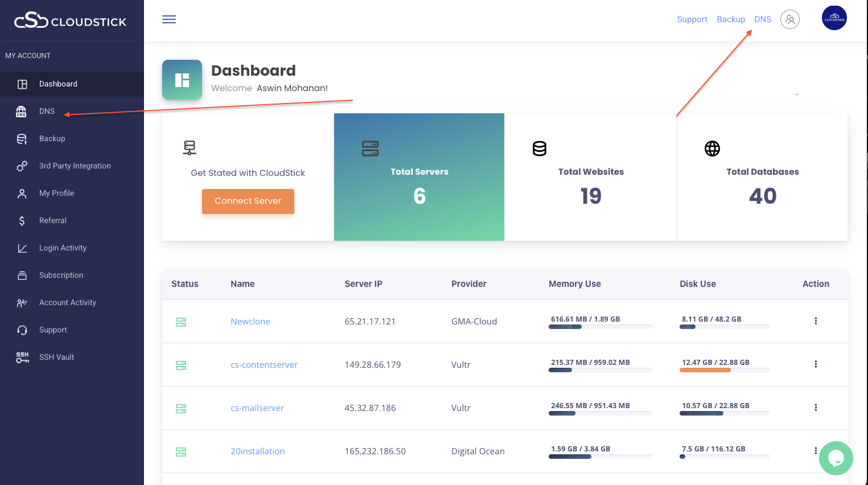The height and width of the screenshot is (485, 868).
Task: Open DNS from the top navigation
Action: click(762, 19)
